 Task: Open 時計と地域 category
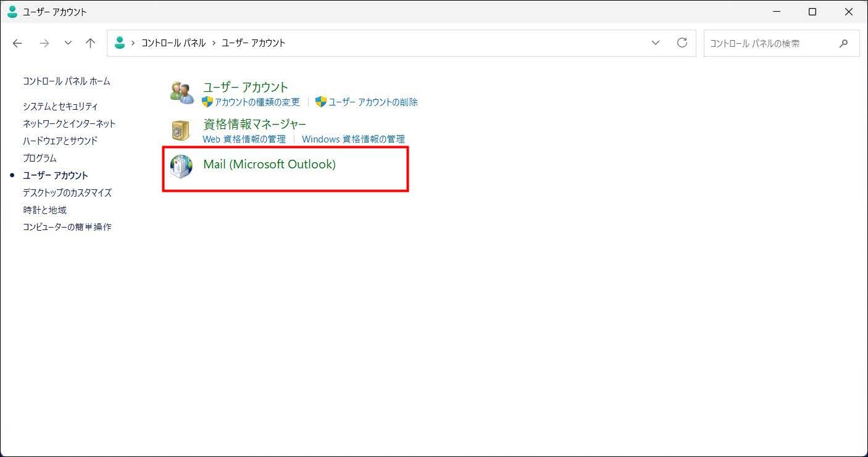click(x=44, y=210)
